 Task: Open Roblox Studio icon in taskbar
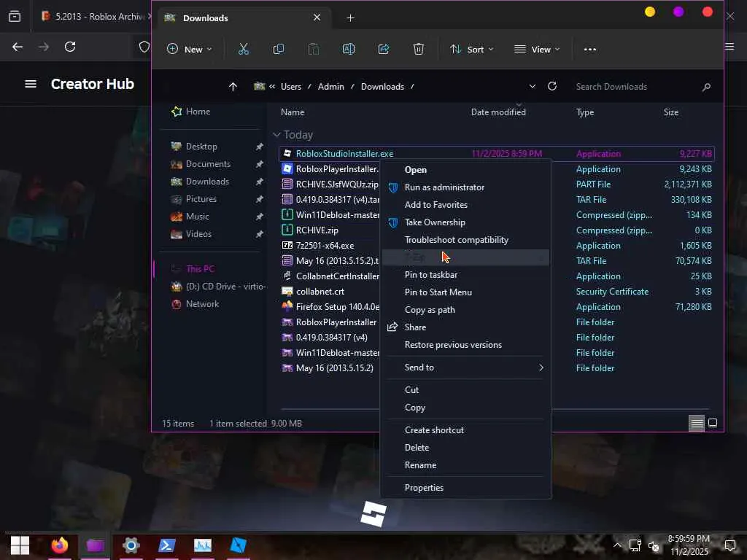[238, 545]
